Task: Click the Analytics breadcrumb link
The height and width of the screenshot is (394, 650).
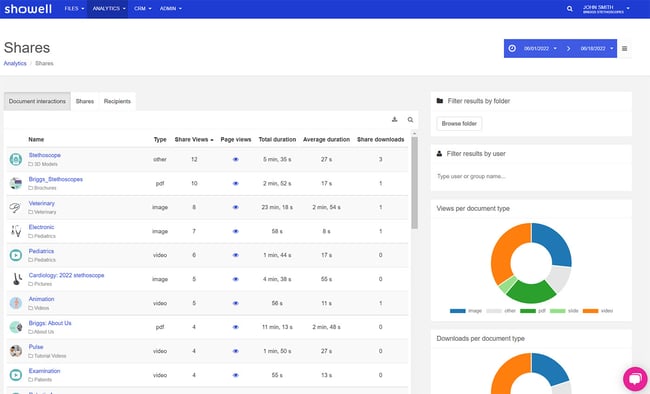Action: coord(15,63)
